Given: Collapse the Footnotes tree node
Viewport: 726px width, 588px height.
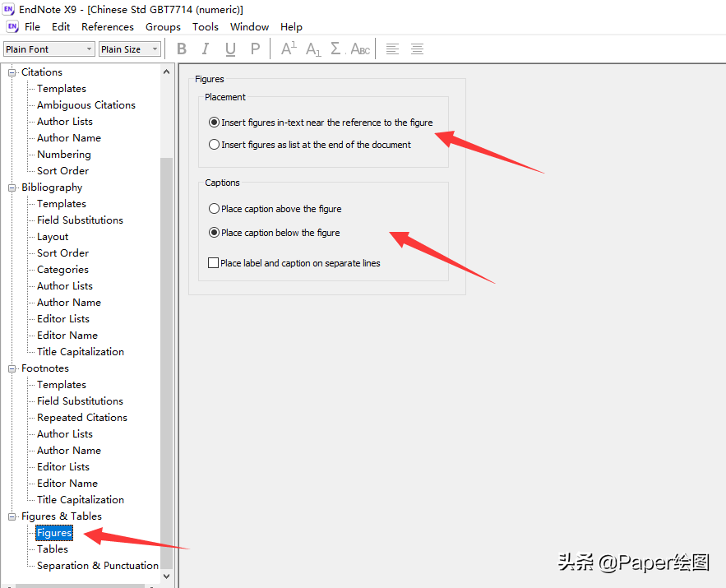Looking at the screenshot, I should coord(12,368).
